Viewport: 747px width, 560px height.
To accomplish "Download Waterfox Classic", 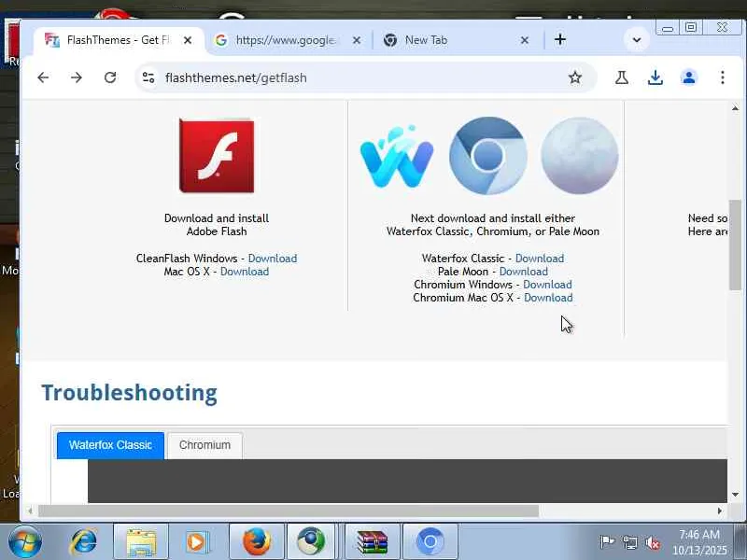I will click(x=540, y=259).
